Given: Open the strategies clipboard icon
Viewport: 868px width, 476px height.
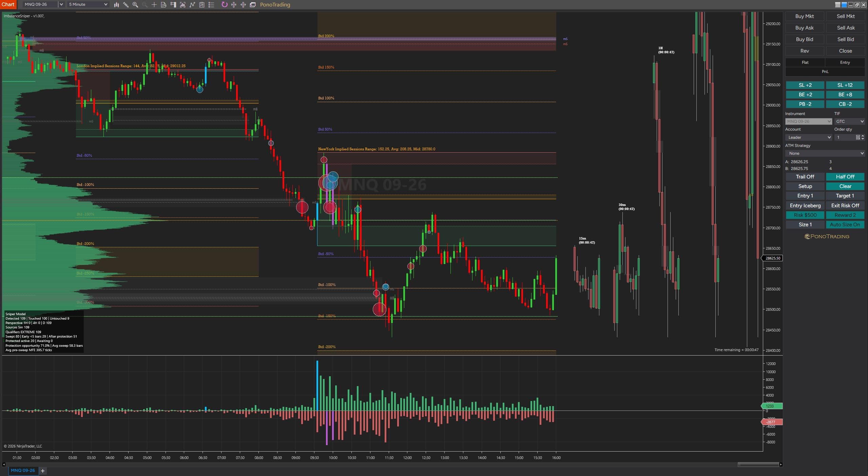Looking at the screenshot, I should [202, 5].
